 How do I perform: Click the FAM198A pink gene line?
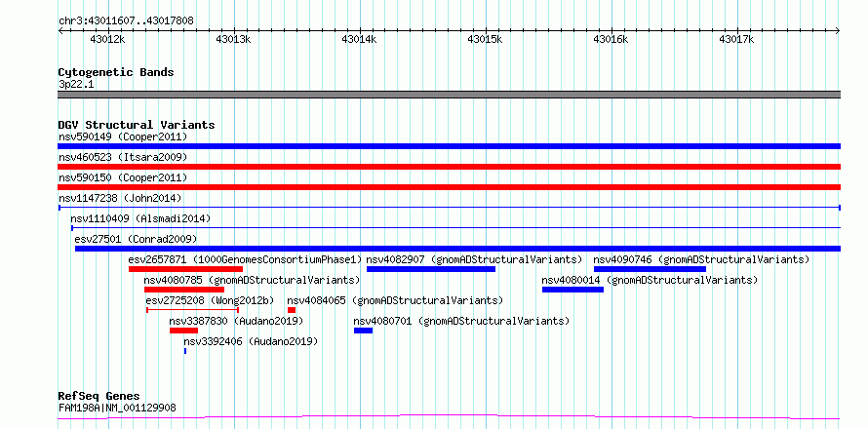(x=449, y=417)
